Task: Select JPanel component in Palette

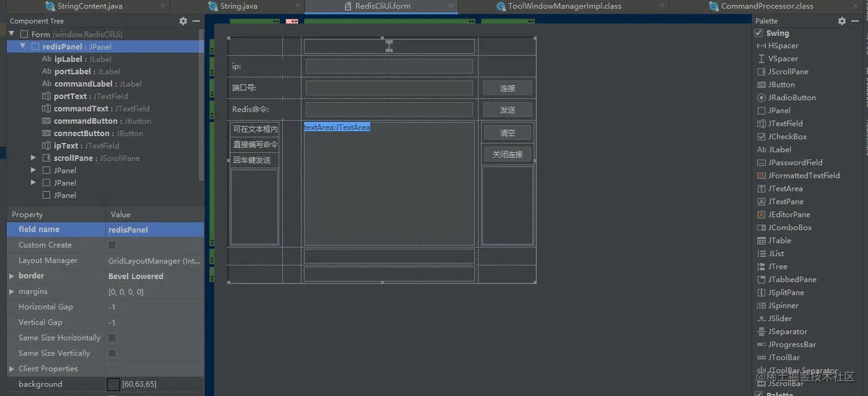Action: (774, 111)
